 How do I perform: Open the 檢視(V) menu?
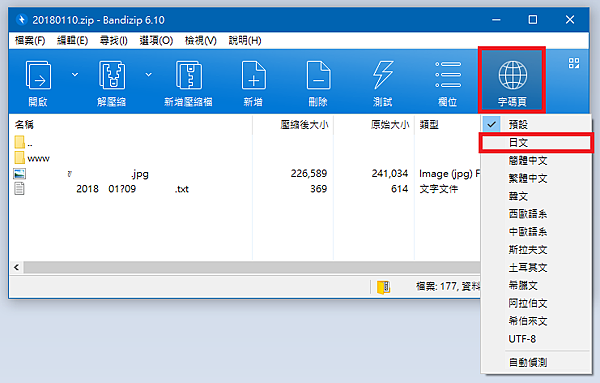coord(201,41)
